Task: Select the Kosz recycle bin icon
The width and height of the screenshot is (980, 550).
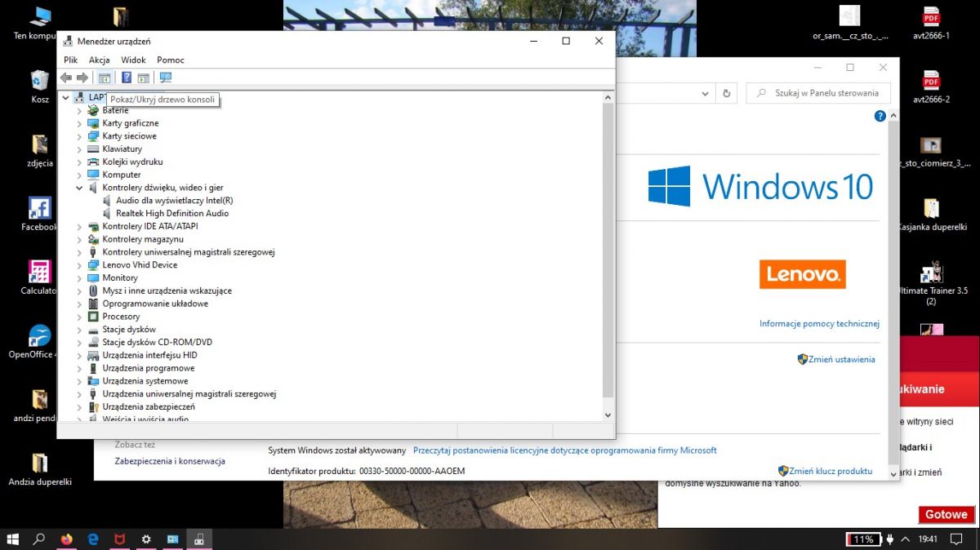Action: click(x=40, y=86)
